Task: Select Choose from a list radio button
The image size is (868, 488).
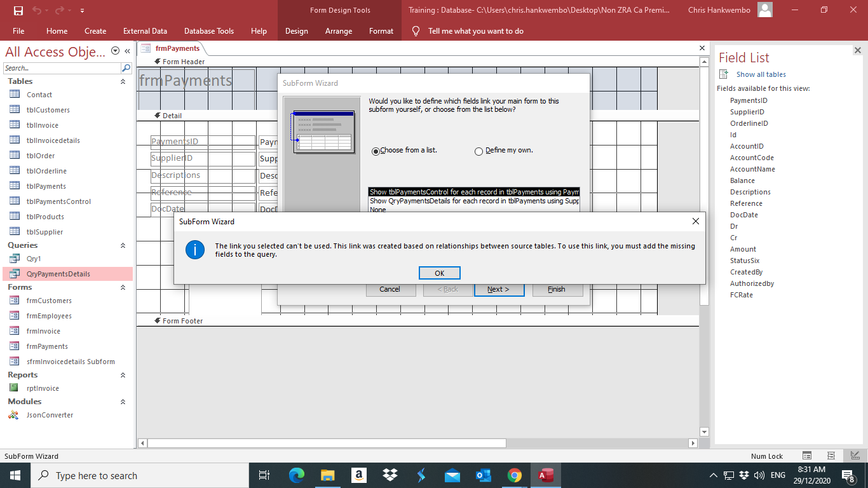Action: [376, 151]
